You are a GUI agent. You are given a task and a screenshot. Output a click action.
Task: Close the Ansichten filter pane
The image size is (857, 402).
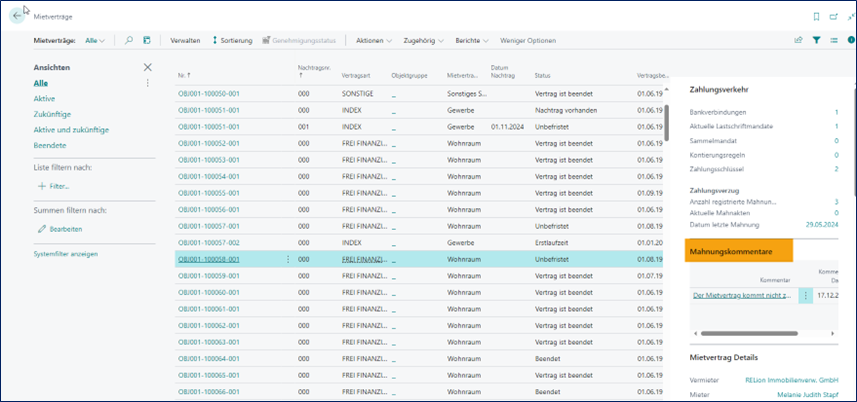(148, 67)
